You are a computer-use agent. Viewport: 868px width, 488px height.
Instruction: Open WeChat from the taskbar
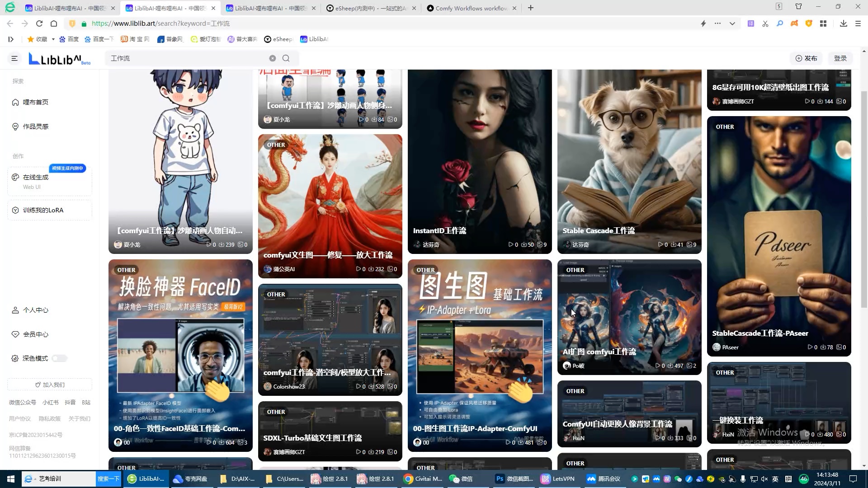pyautogui.click(x=461, y=479)
